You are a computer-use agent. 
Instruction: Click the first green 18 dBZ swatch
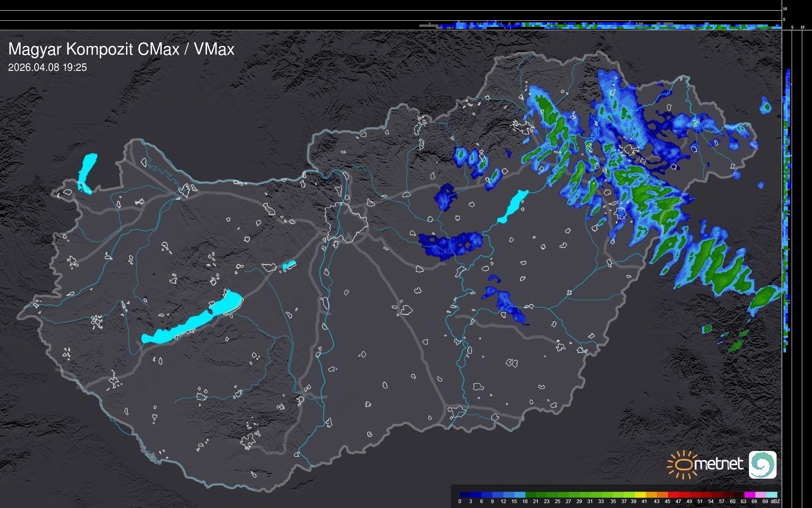click(531, 495)
